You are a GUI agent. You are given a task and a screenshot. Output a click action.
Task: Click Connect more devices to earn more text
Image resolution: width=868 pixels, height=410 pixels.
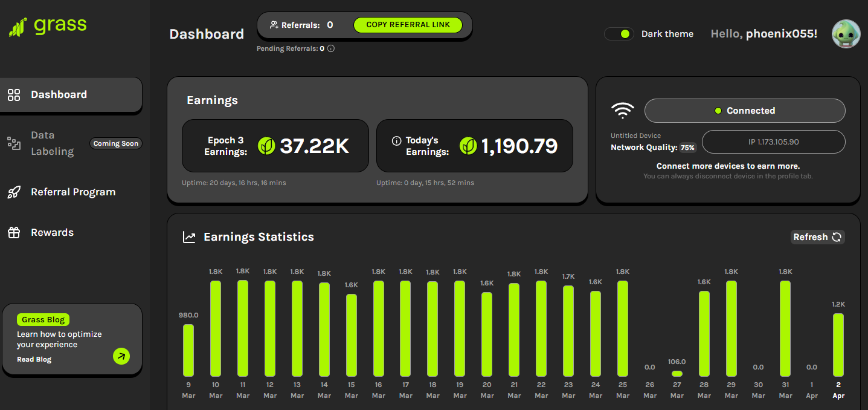(728, 166)
